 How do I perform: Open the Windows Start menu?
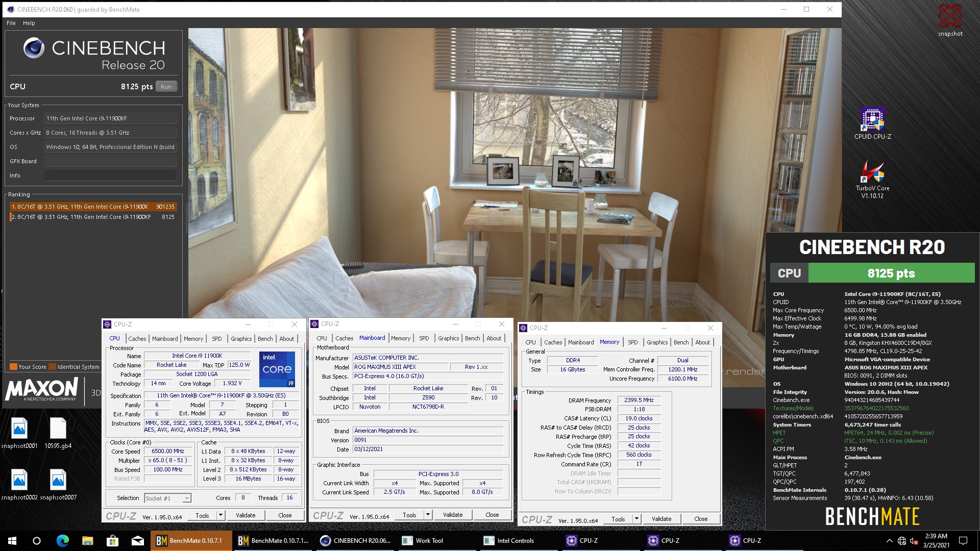(x=12, y=541)
